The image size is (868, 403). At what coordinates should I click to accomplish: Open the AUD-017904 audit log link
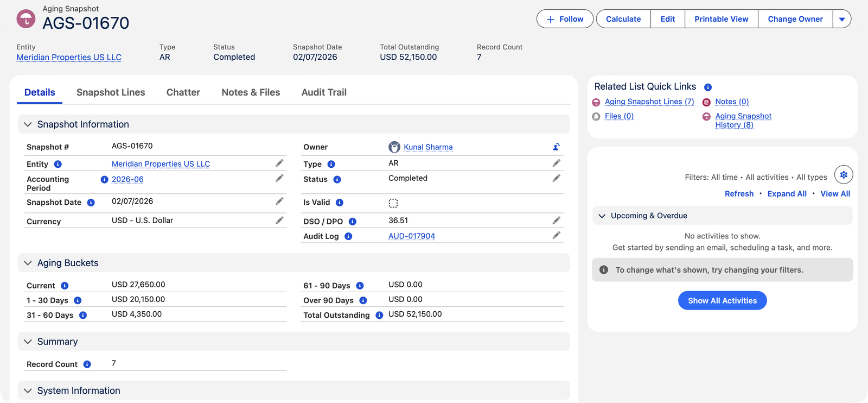tap(412, 236)
